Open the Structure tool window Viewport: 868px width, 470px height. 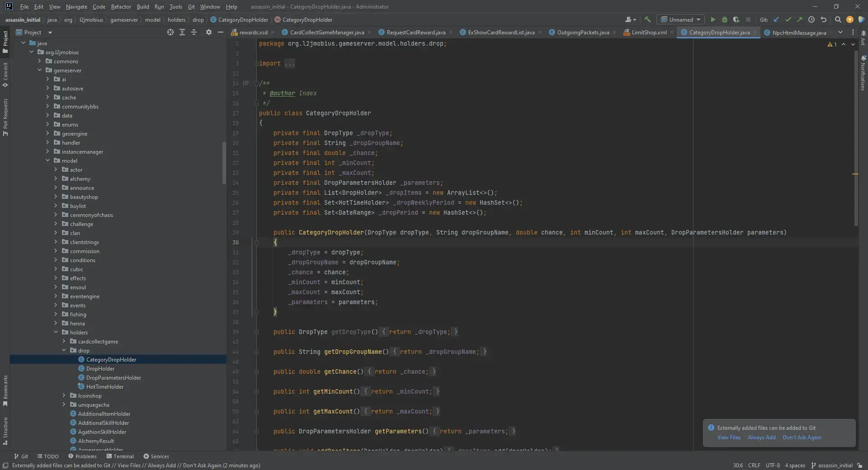(5, 431)
